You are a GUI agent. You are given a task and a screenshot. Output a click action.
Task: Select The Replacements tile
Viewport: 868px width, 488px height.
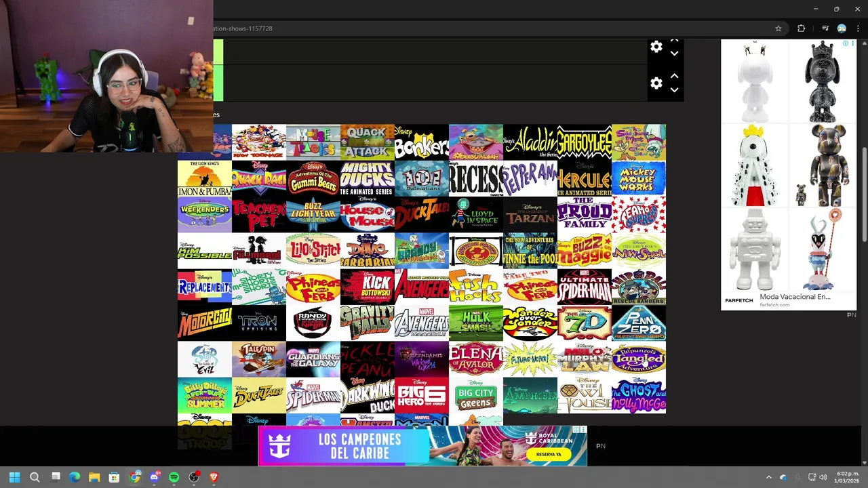(204, 287)
